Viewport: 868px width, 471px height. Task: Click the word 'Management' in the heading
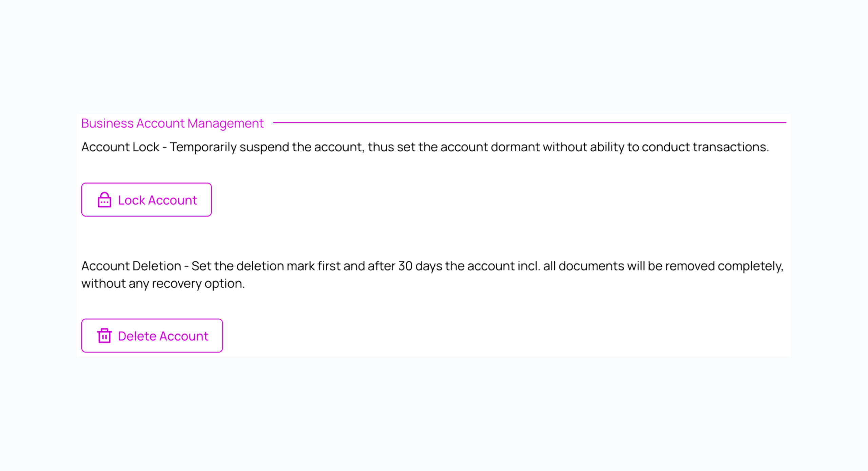pyautogui.click(x=225, y=123)
